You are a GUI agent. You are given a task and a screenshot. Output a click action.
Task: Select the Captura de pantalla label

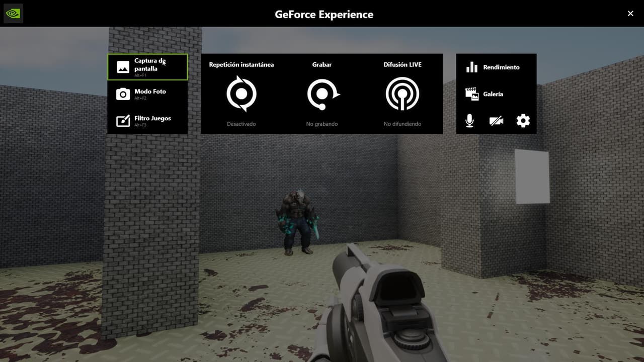coord(150,64)
